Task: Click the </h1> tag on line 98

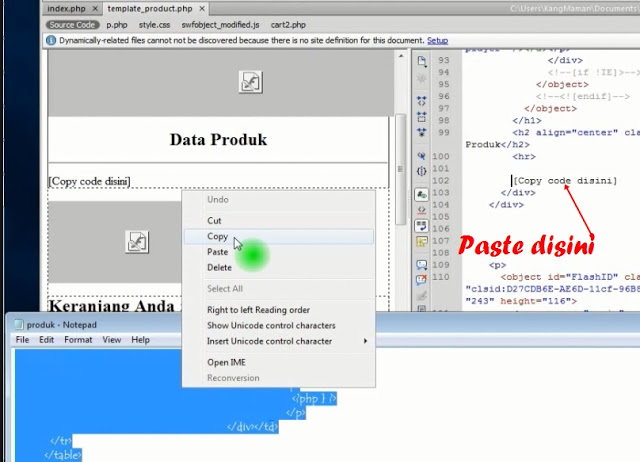Action: [527, 120]
